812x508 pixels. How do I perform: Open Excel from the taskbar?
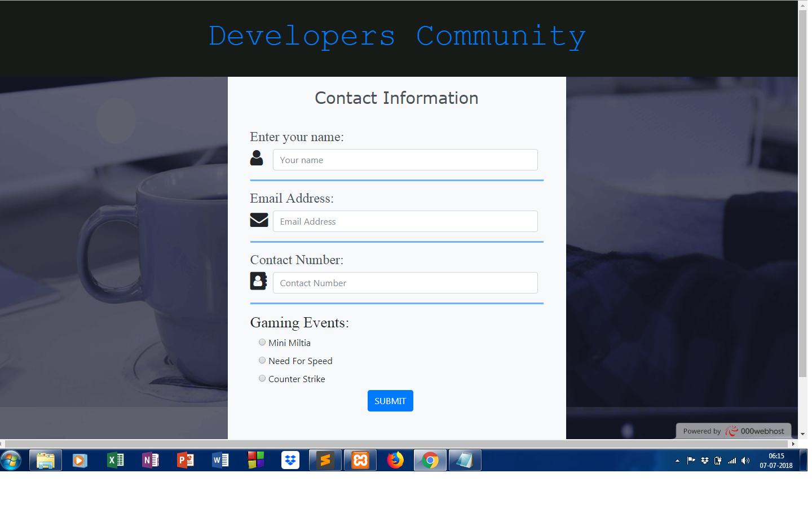pos(115,461)
